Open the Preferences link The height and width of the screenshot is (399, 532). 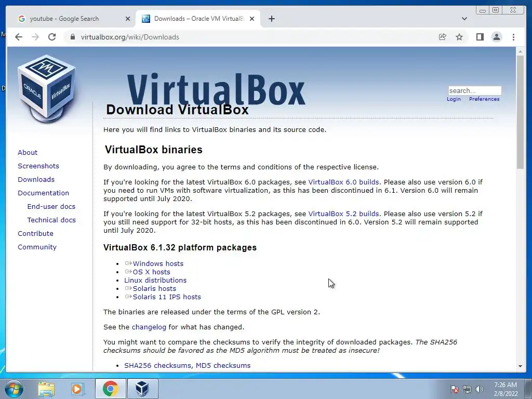coord(484,99)
